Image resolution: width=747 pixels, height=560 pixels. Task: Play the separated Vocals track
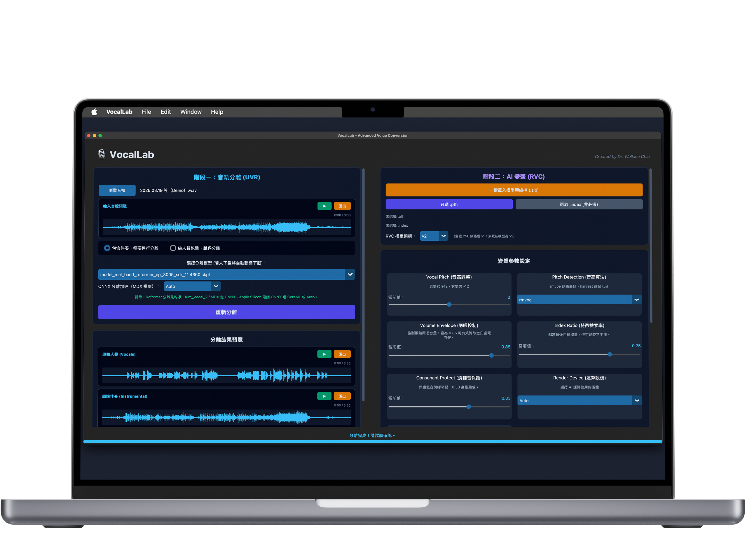(324, 354)
